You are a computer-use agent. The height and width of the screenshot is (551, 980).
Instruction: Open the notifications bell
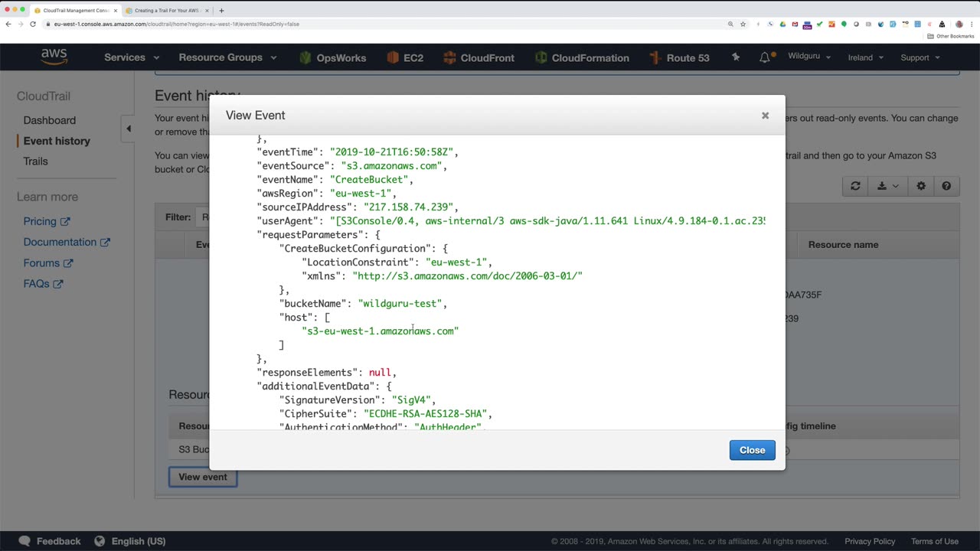coord(766,57)
